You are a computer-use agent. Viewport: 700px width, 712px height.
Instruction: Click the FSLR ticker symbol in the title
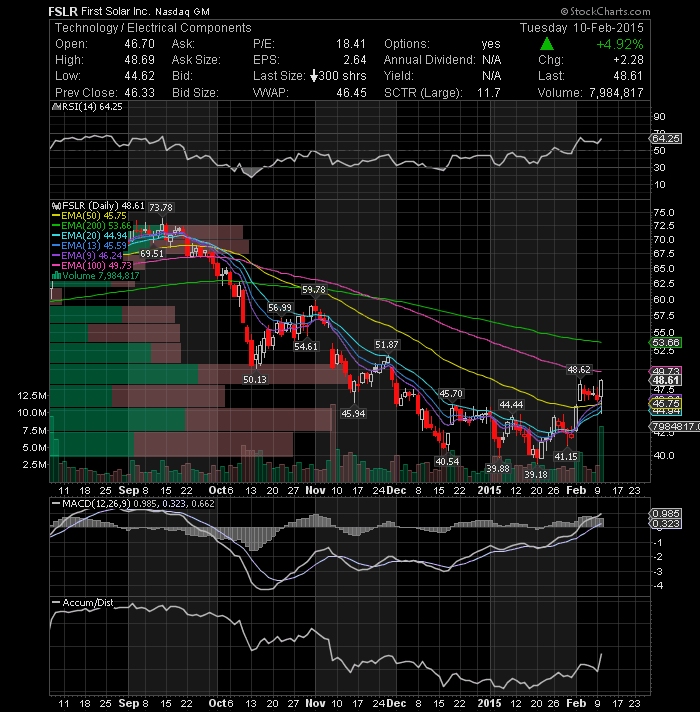point(63,11)
